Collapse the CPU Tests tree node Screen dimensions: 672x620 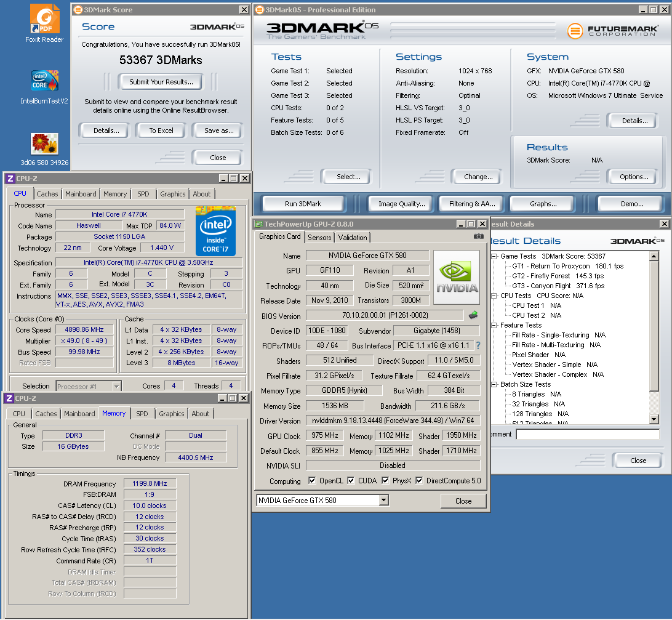[494, 296]
